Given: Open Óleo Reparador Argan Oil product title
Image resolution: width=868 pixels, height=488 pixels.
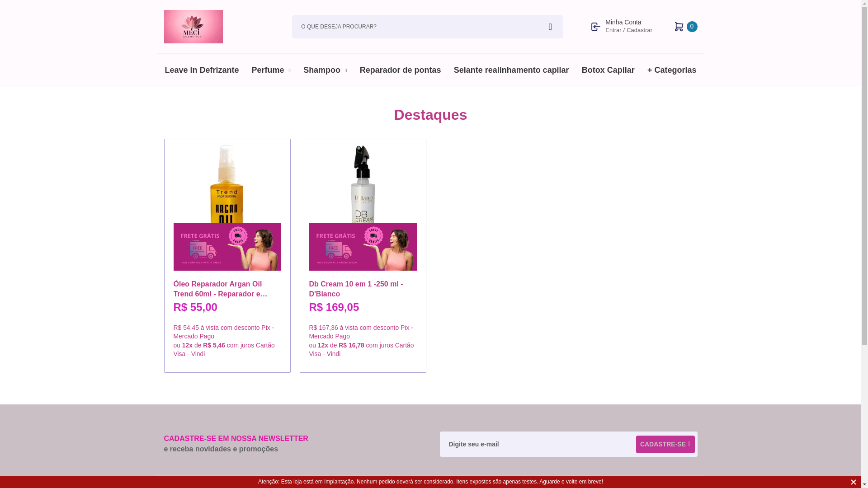Looking at the screenshot, I should pyautogui.click(x=220, y=289).
